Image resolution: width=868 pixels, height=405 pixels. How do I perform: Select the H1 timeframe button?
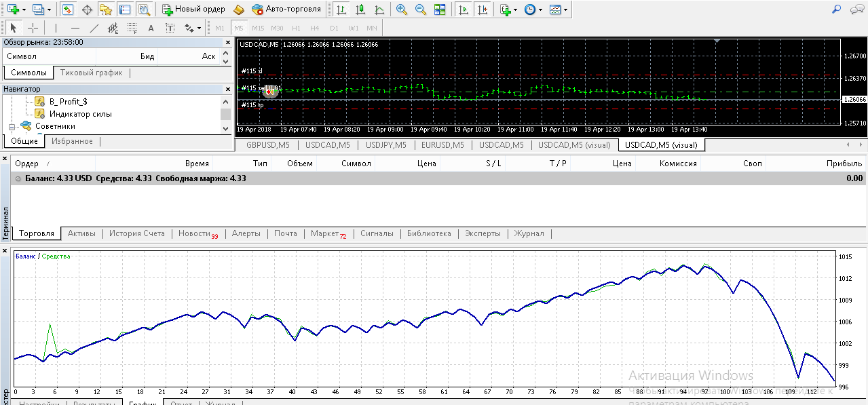coord(296,28)
